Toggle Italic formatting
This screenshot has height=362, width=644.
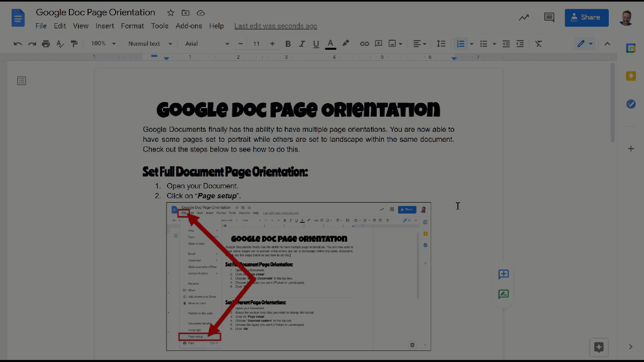tap(302, 44)
